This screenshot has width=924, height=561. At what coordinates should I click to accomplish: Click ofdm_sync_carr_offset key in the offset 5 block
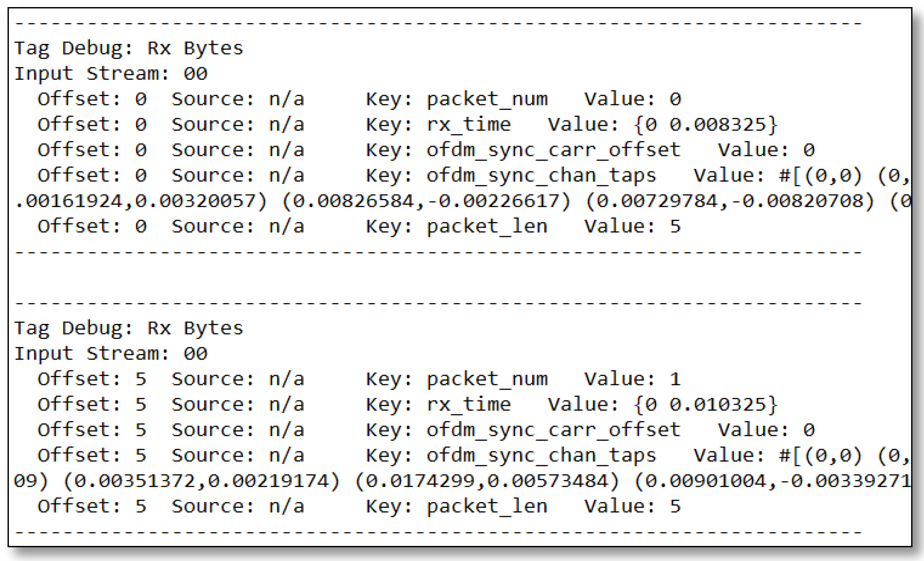[553, 430]
